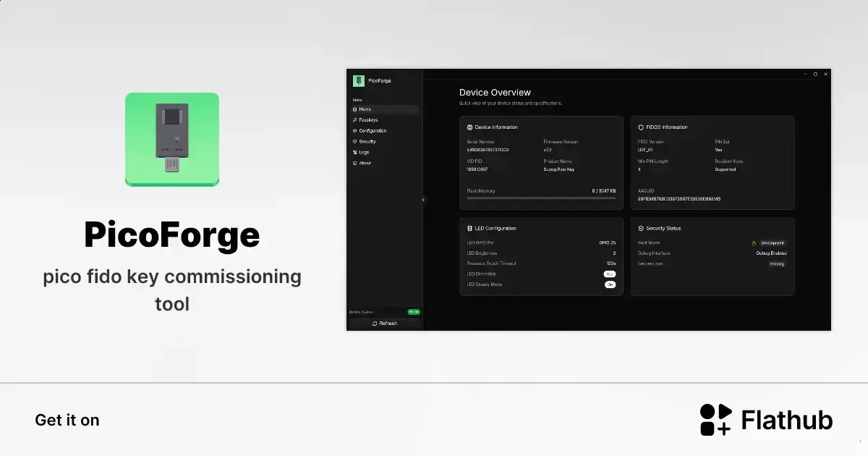Screen dimensions: 868x456
Task: Click the refresh arrows icon on Refresh button
Action: [x=375, y=324]
